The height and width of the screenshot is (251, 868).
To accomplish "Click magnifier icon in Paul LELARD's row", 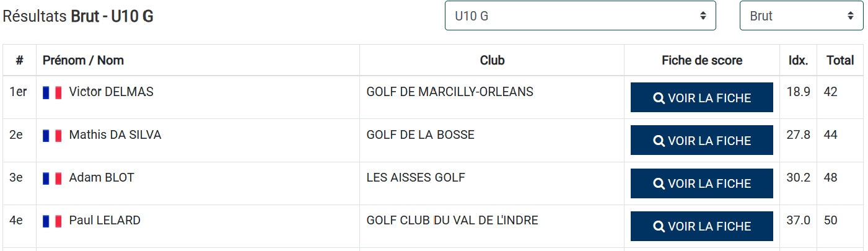I will pyautogui.click(x=659, y=226).
